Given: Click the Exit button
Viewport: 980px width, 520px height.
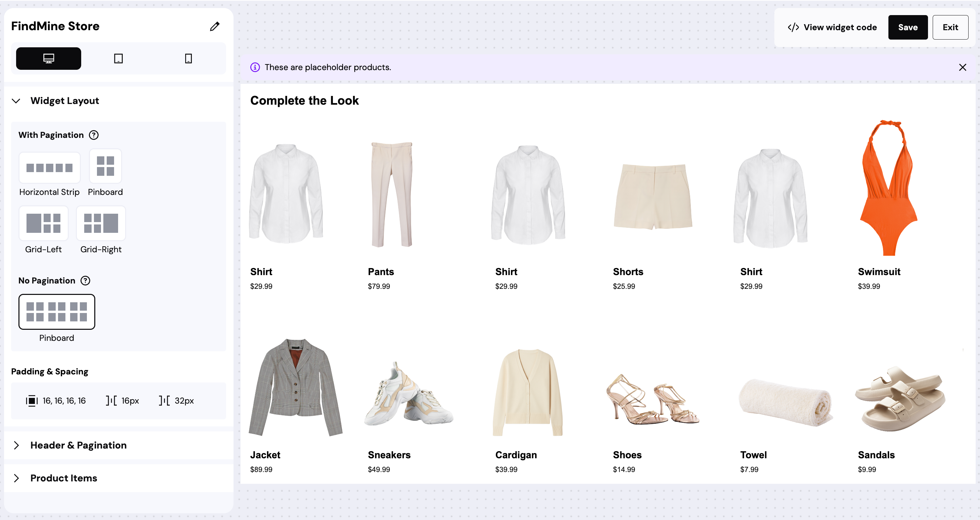Looking at the screenshot, I should tap(950, 27).
